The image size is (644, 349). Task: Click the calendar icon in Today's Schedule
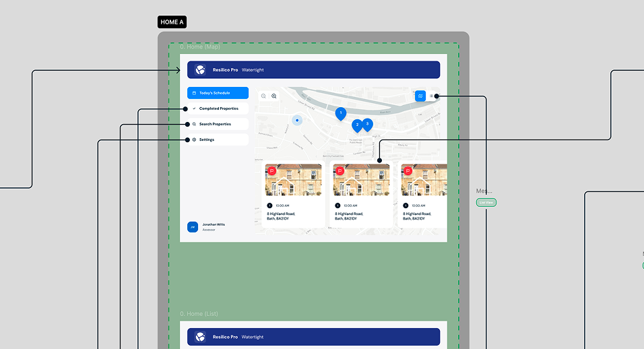[x=194, y=93]
